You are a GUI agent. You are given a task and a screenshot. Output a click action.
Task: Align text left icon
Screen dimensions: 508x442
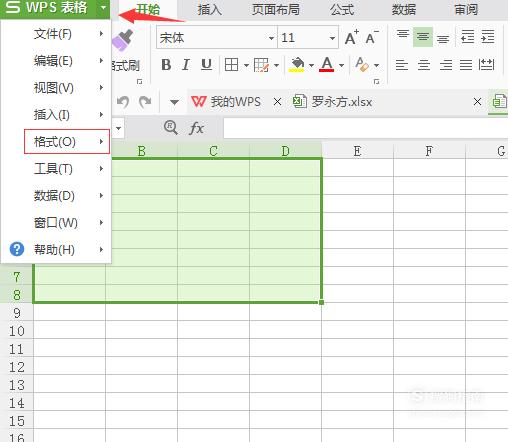point(402,65)
